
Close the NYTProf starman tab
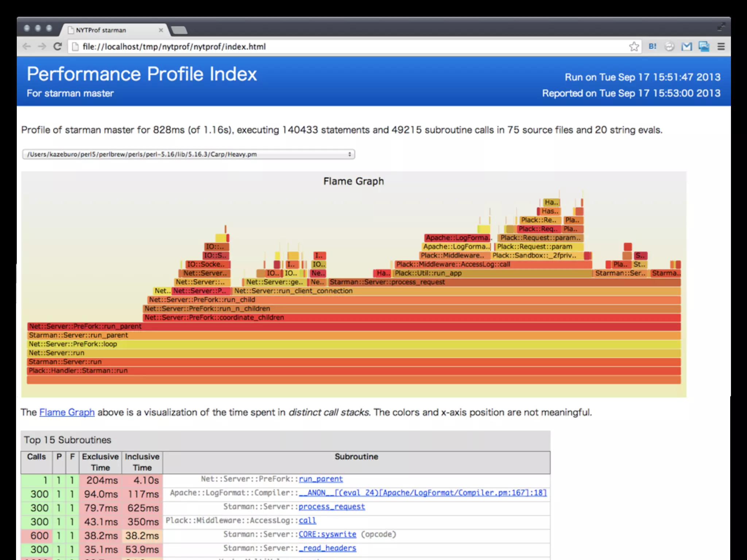[161, 30]
